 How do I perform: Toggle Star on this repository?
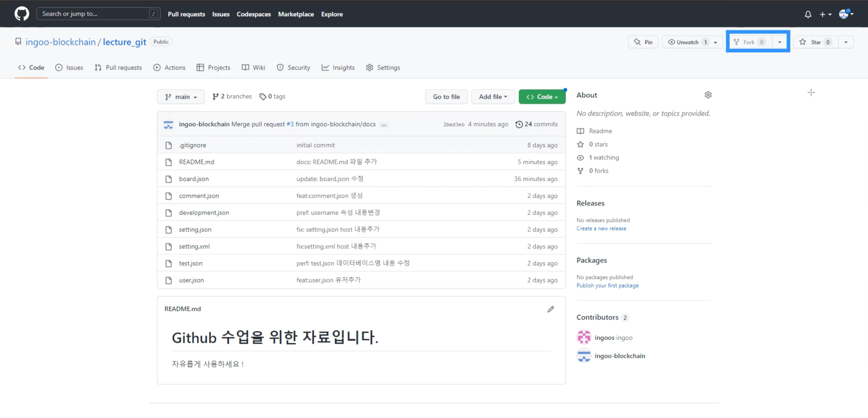816,42
